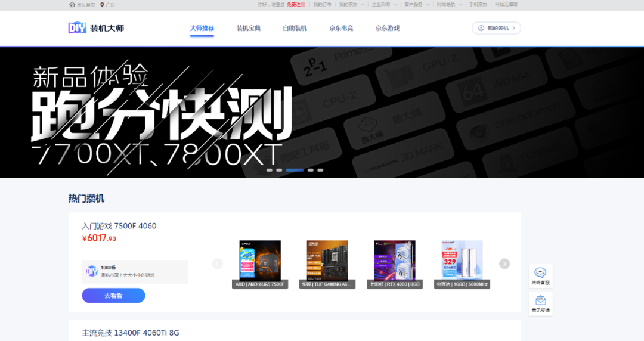Click the JD home house icon
This screenshot has width=644, height=341.
(x=72, y=5)
